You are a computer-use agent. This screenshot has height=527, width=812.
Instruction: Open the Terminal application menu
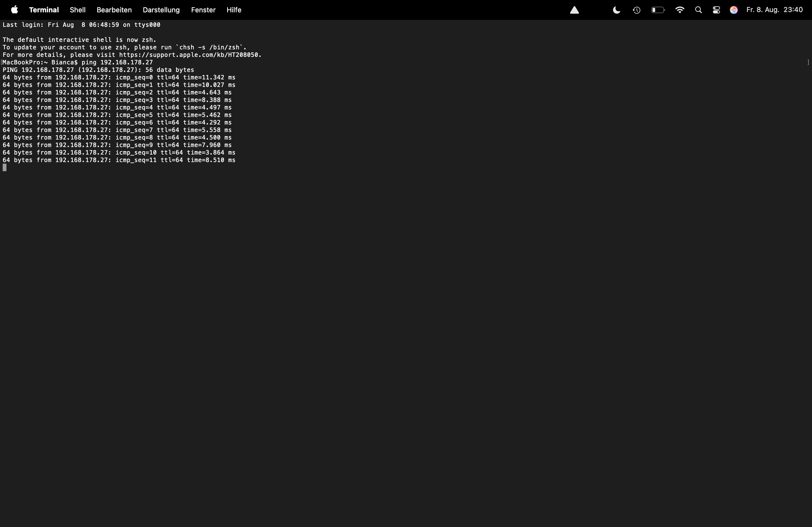coord(44,10)
